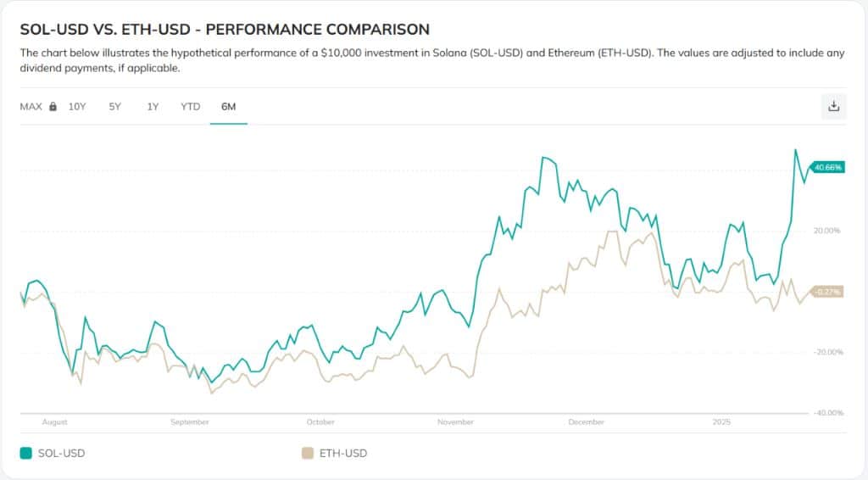This screenshot has height=480, width=868.
Task: Click the lock icon beside MAX
Action: click(x=53, y=106)
